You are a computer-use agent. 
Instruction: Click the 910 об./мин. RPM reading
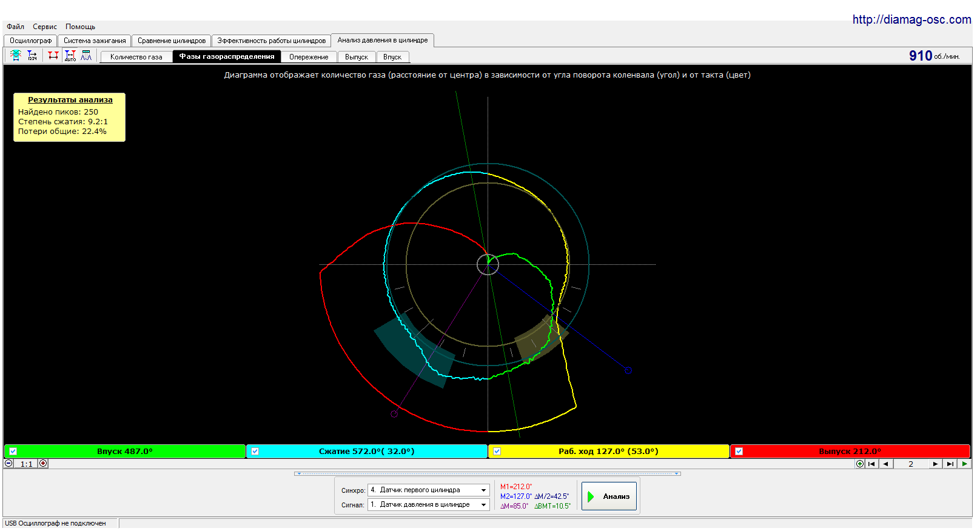pyautogui.click(x=934, y=56)
